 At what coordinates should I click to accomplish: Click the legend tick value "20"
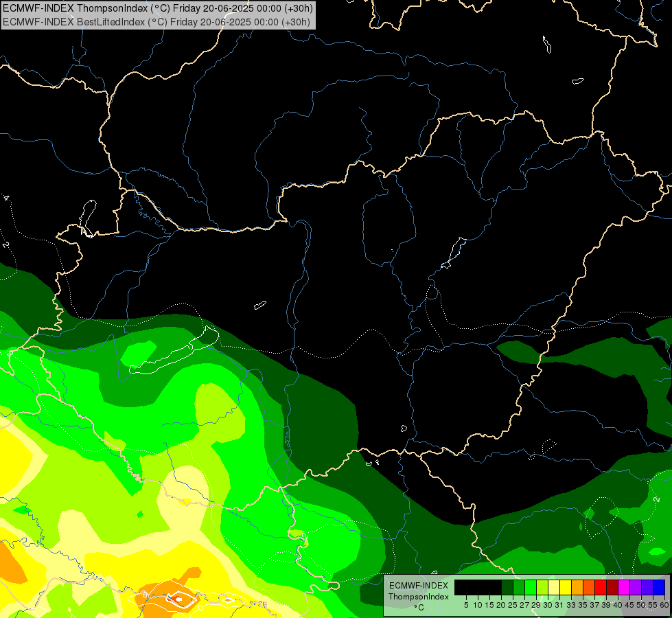[502, 605]
